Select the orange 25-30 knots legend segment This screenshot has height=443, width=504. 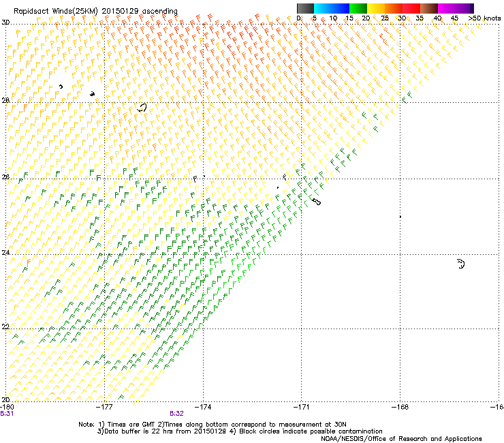coord(394,8)
